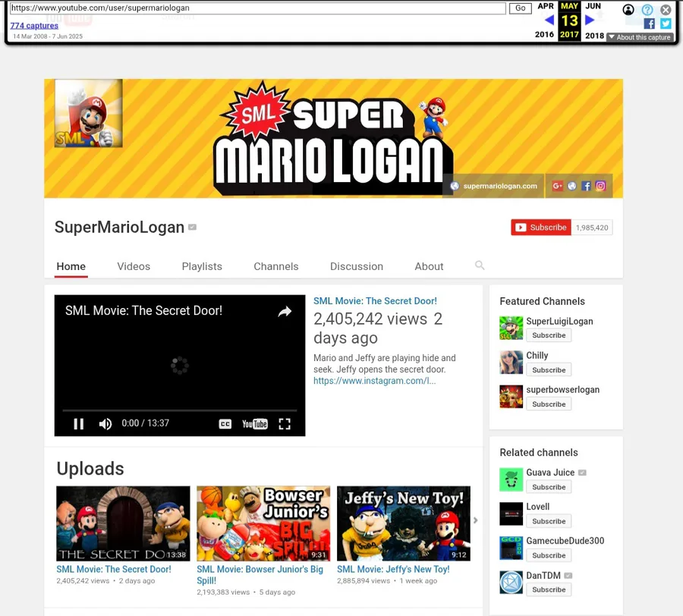The height and width of the screenshot is (616, 683).
Task: Open the globe website icon beside Google Plus
Action: click(572, 186)
